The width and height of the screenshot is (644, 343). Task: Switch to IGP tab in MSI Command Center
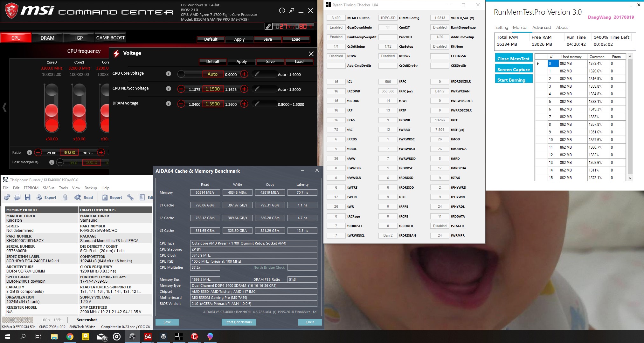point(79,38)
